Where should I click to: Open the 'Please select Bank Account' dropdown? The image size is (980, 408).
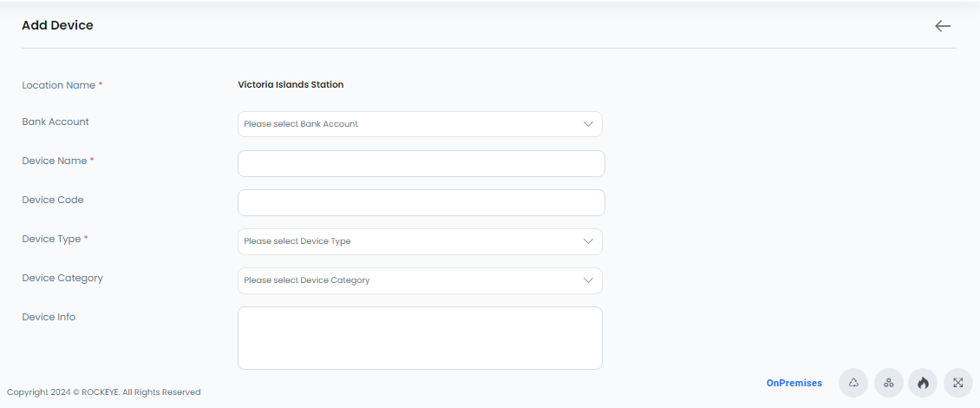tap(420, 124)
